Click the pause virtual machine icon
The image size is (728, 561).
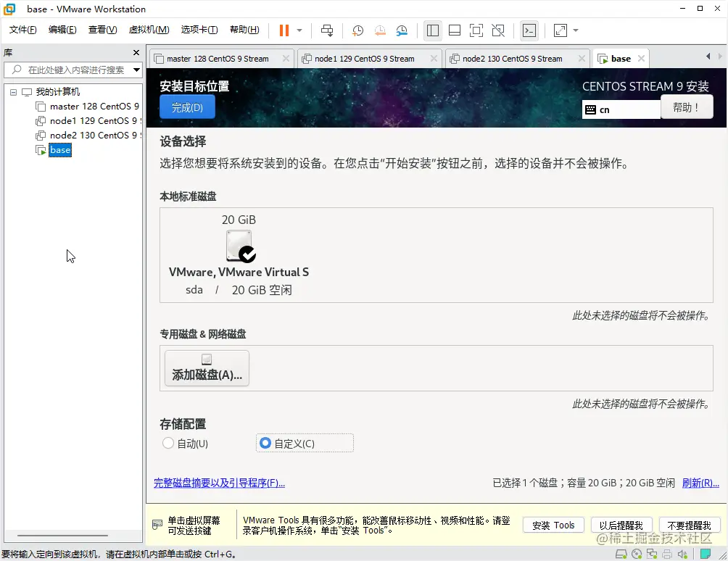pos(284,30)
